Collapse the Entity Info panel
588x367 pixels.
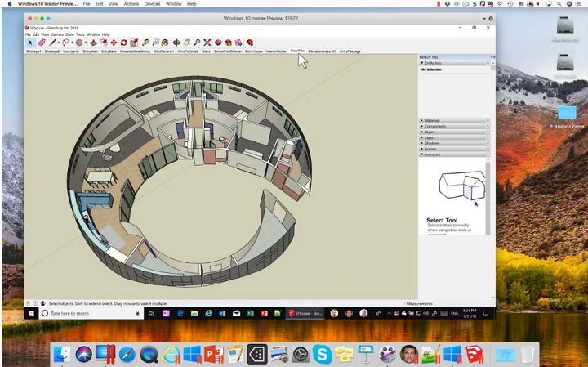point(433,63)
